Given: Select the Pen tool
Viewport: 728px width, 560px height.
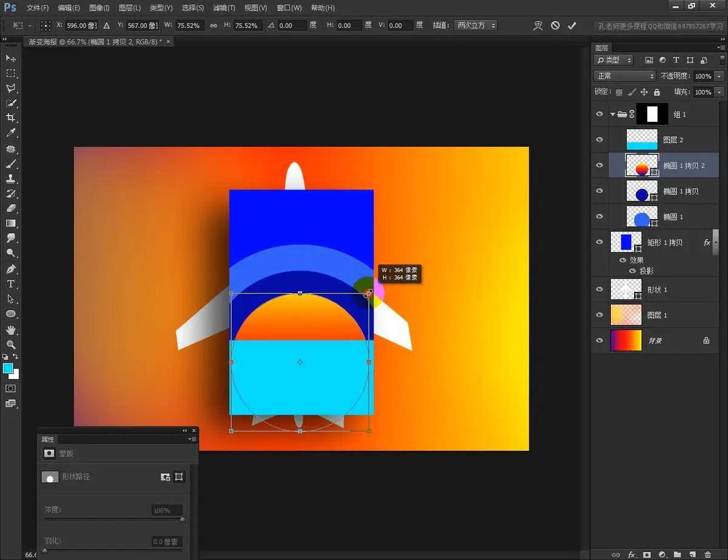Looking at the screenshot, I should coord(11,269).
